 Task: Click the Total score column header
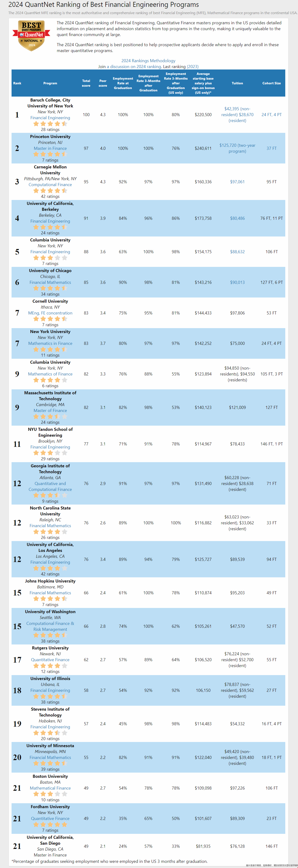coord(86,83)
